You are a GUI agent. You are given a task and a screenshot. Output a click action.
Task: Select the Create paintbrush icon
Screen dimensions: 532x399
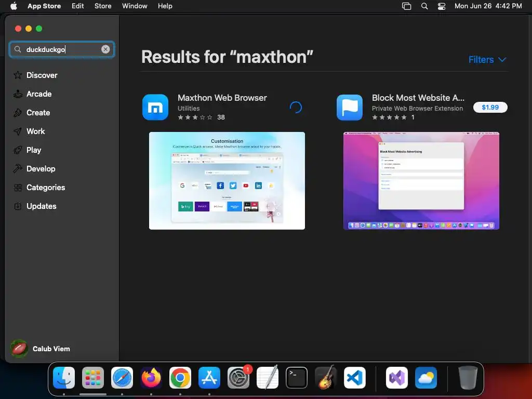coord(18,113)
